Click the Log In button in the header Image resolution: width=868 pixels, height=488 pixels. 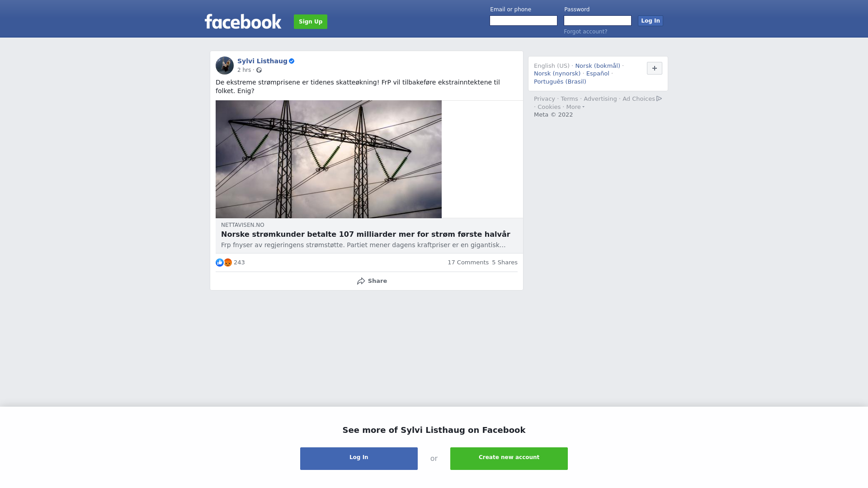coord(651,21)
